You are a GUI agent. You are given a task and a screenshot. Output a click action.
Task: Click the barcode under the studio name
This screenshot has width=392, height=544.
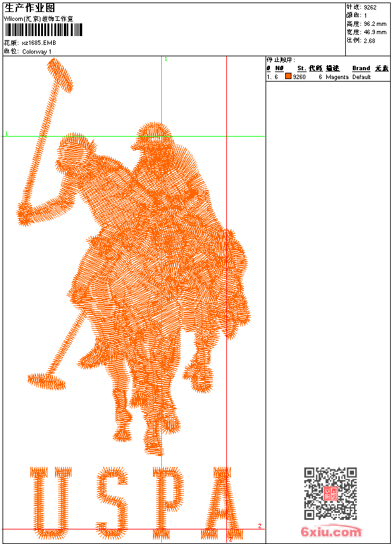click(44, 30)
